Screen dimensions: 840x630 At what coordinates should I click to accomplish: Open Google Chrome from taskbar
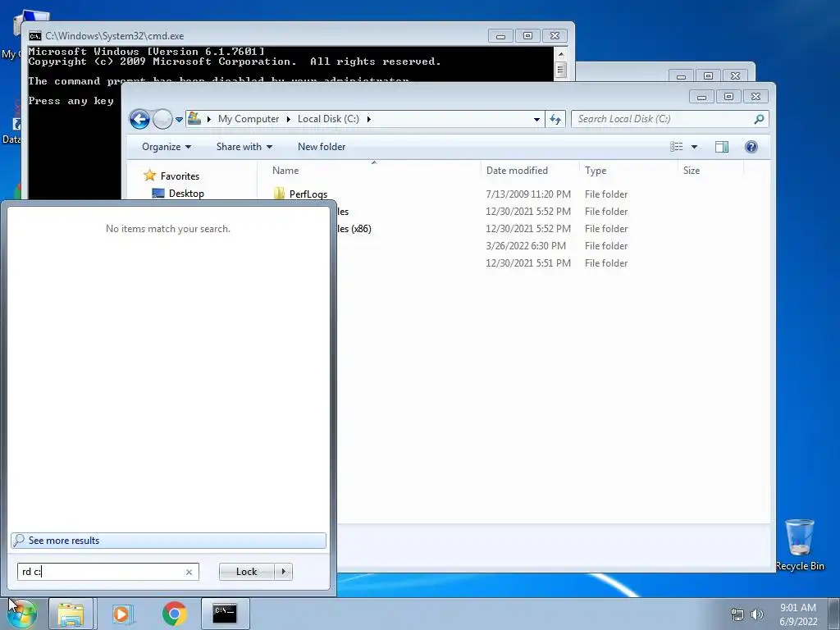[x=174, y=614]
